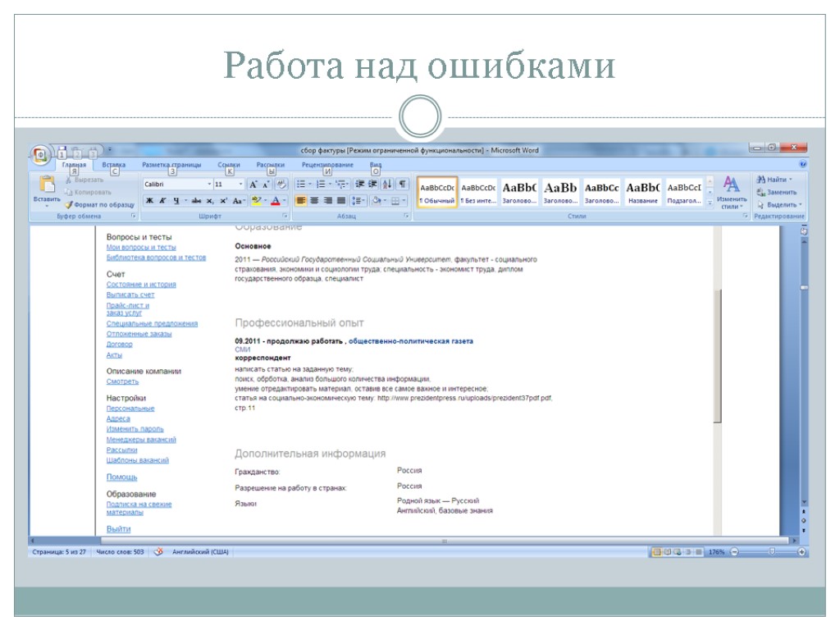840x630 pixels.
Task: Click the subscript x₂ icon
Action: click(210, 200)
